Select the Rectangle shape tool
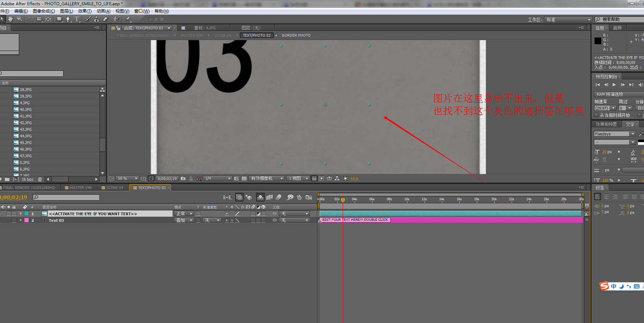Image resolution: width=644 pixels, height=323 pixels. (59, 19)
